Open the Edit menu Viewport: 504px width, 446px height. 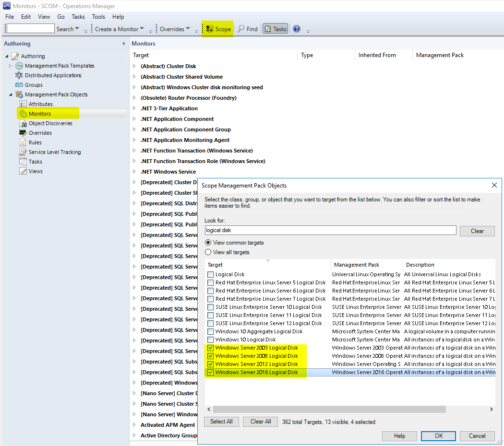[26, 17]
